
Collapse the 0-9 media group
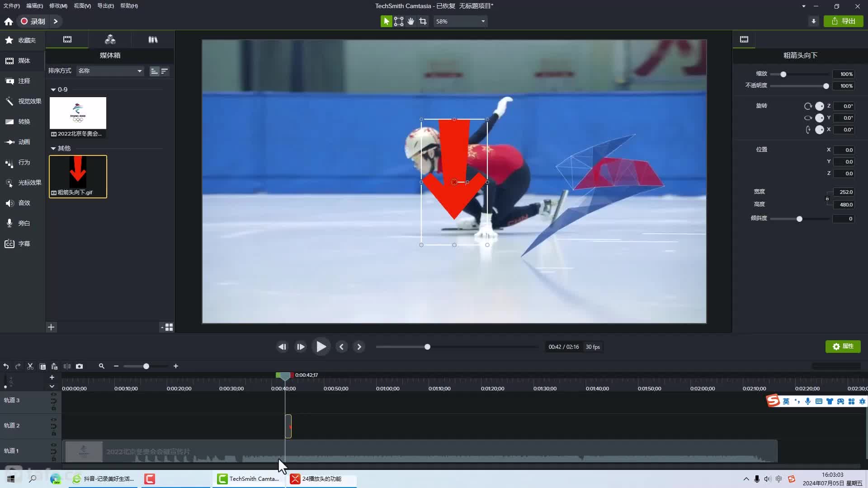(53, 90)
